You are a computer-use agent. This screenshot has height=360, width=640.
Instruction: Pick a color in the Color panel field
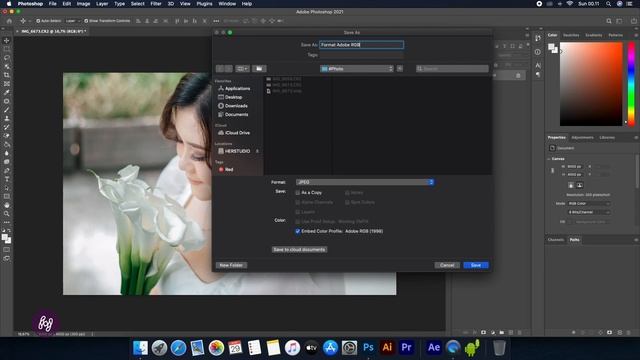[591, 84]
